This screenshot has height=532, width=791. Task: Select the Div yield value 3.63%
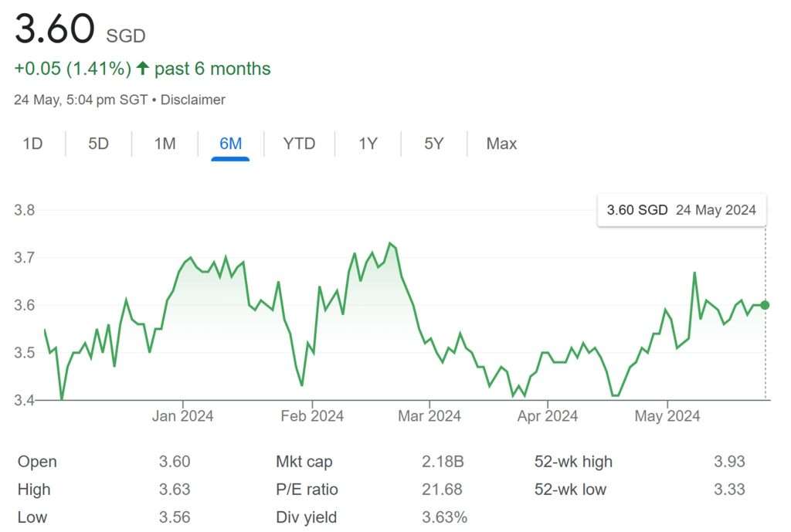tap(445, 517)
